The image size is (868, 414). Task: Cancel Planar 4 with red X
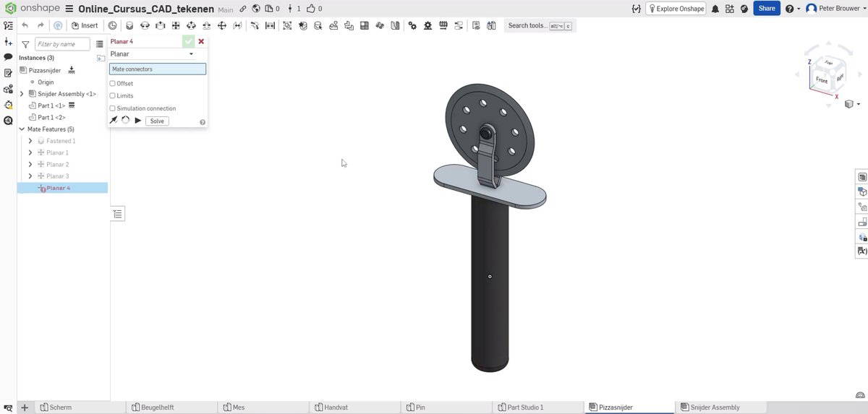201,41
